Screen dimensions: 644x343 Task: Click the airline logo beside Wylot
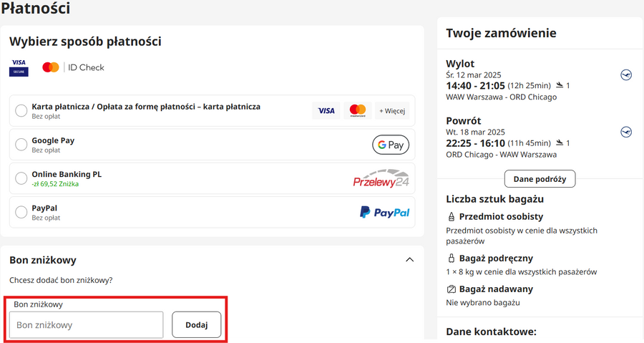pos(626,74)
